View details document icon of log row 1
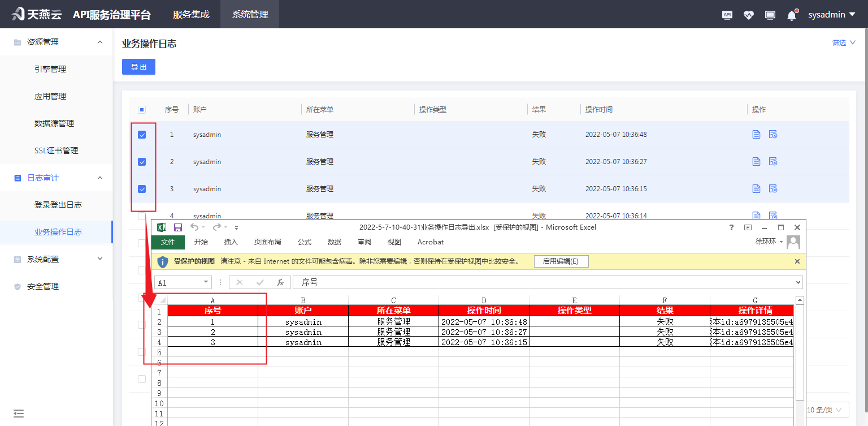 [757, 134]
